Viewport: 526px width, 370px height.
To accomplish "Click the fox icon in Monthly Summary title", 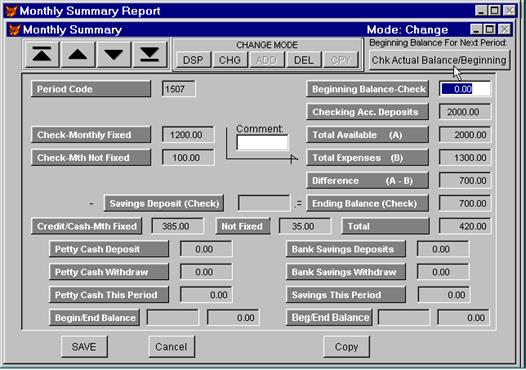I will 14,30.
